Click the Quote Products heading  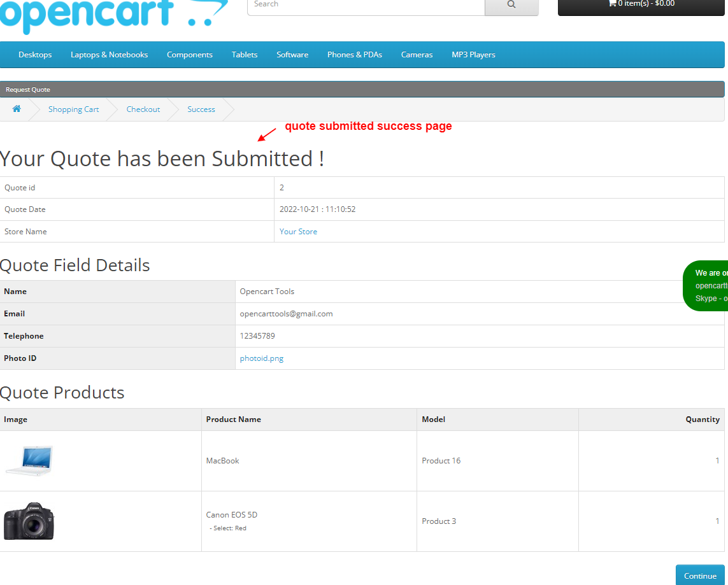62,393
